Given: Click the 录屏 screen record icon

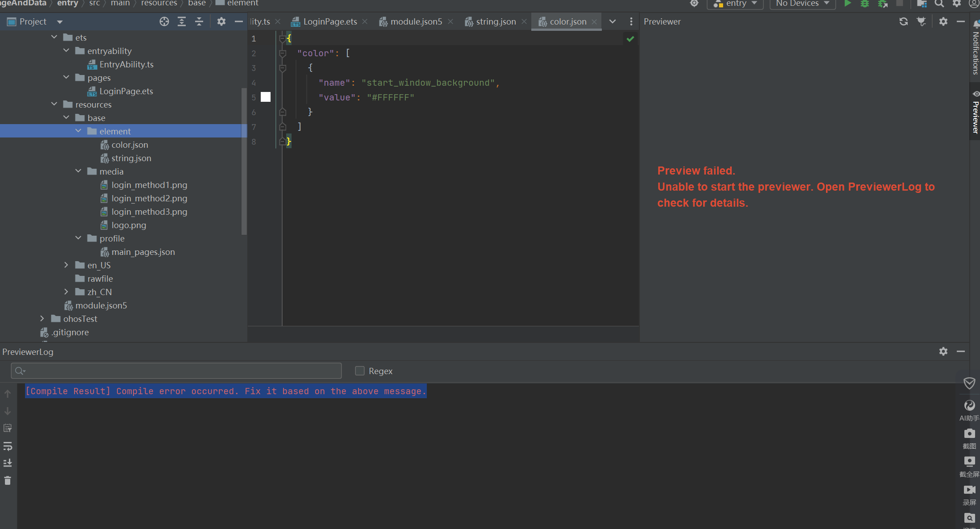Looking at the screenshot, I should (x=969, y=494).
